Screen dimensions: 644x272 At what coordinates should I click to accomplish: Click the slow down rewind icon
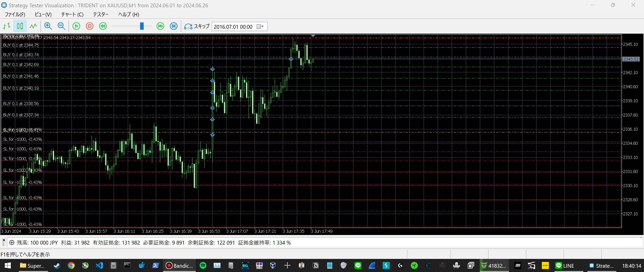coord(103,26)
